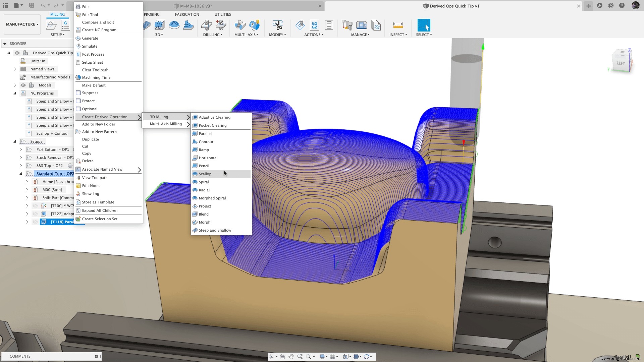Toggle visibility of the Models node
The height and width of the screenshot is (362, 644).
tap(23, 85)
